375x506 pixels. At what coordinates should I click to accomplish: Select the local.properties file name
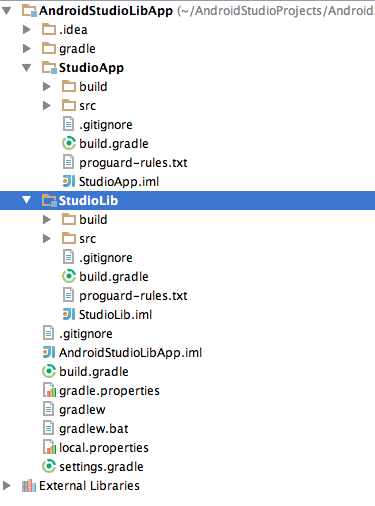[x=104, y=448]
